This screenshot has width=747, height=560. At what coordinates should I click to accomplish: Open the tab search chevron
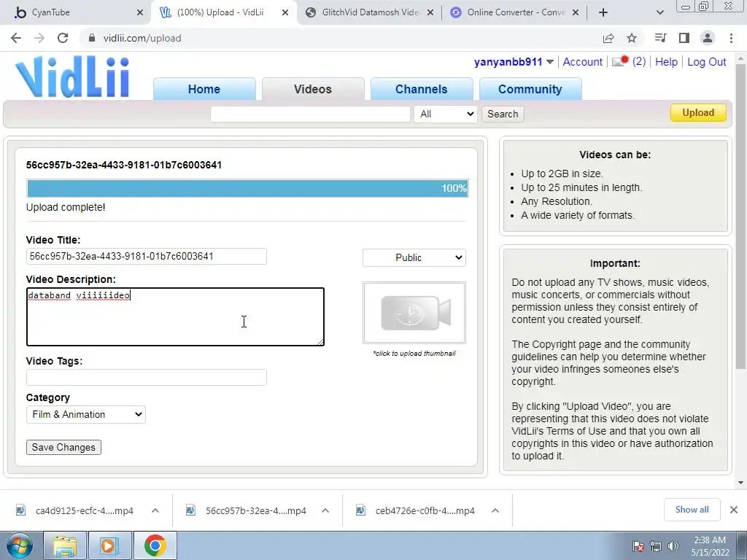pyautogui.click(x=659, y=12)
